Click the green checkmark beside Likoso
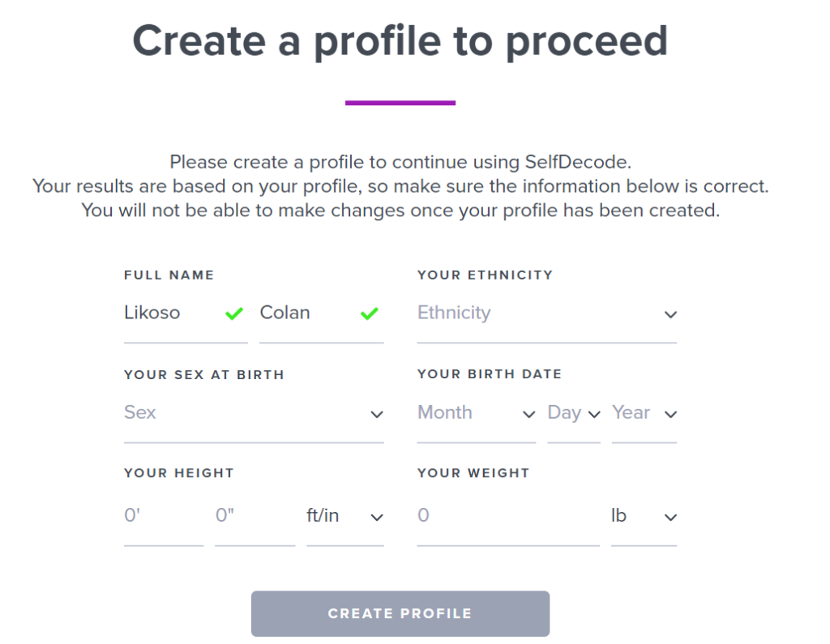830x644 pixels. [x=234, y=313]
